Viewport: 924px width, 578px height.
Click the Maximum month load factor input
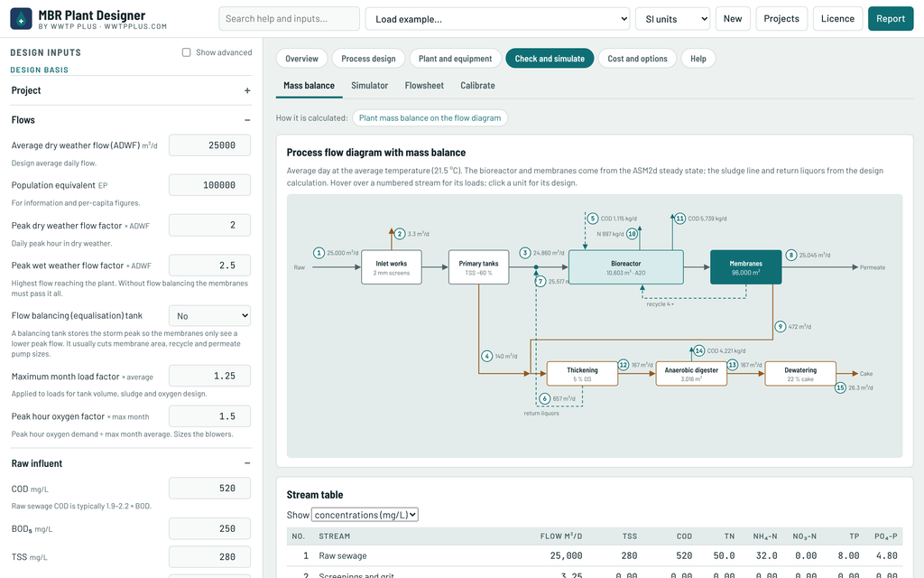[x=209, y=376]
